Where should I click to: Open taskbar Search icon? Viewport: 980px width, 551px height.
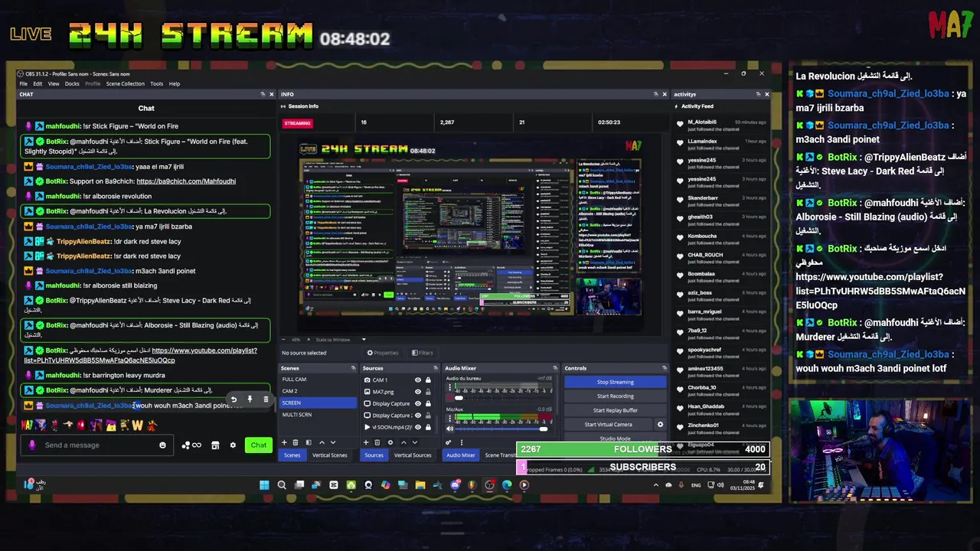[x=282, y=484]
